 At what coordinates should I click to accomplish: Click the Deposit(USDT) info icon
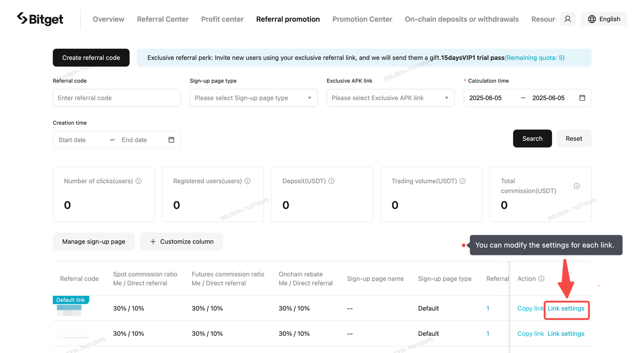coord(332,181)
